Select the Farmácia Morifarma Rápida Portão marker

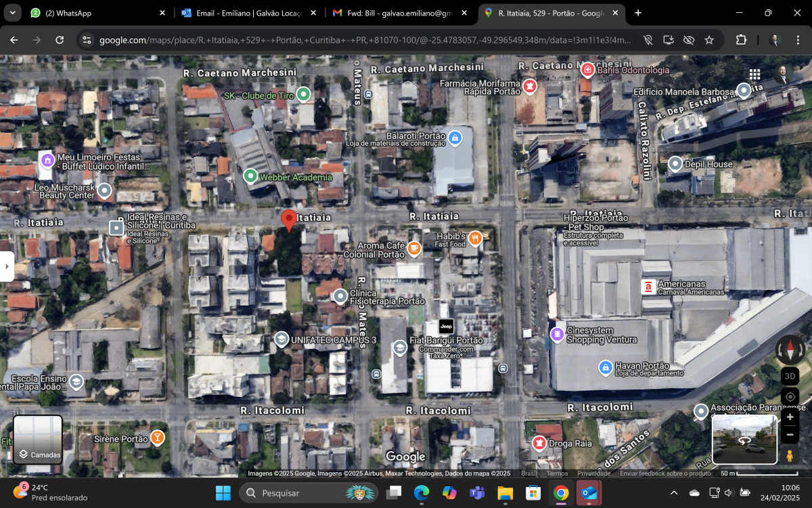(530, 86)
